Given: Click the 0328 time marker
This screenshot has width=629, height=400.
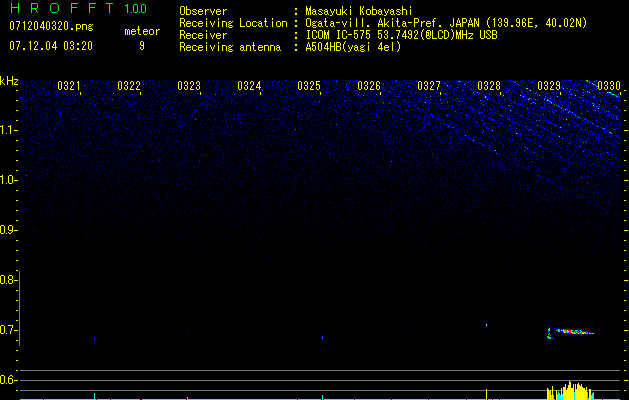Looking at the screenshot, I should [x=489, y=86].
